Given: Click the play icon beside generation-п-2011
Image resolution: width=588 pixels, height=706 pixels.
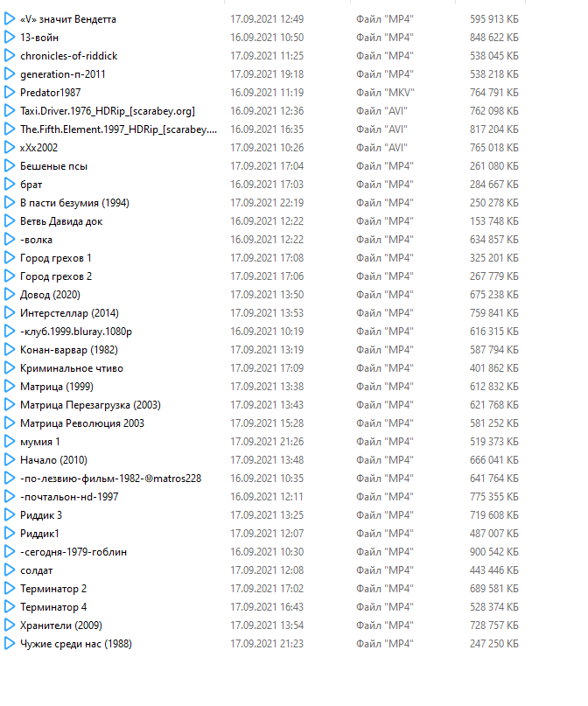Looking at the screenshot, I should pyautogui.click(x=10, y=73).
